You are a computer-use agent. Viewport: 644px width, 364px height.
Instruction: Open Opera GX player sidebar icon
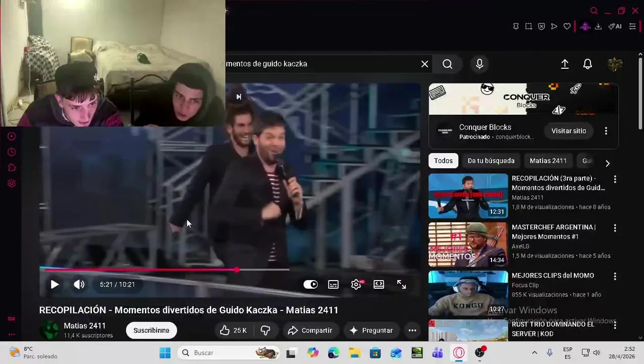click(x=12, y=136)
